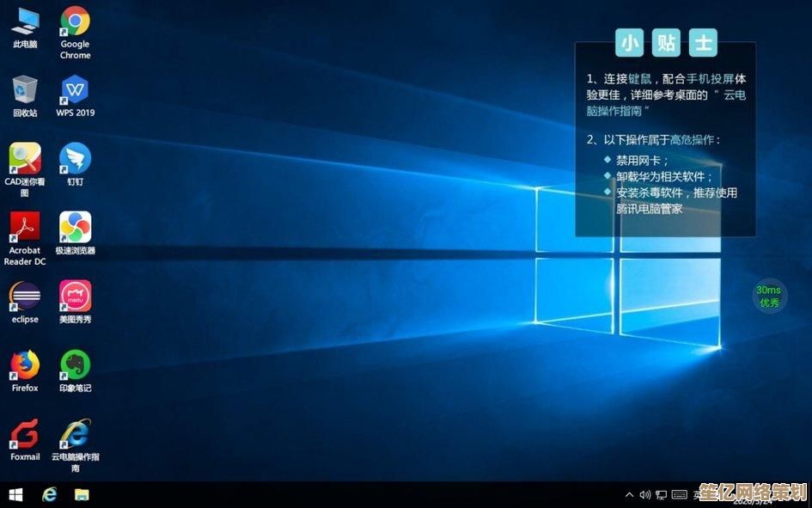Select the 回收站 recycle bin icon
Image resolution: width=812 pixels, height=508 pixels.
point(25,96)
